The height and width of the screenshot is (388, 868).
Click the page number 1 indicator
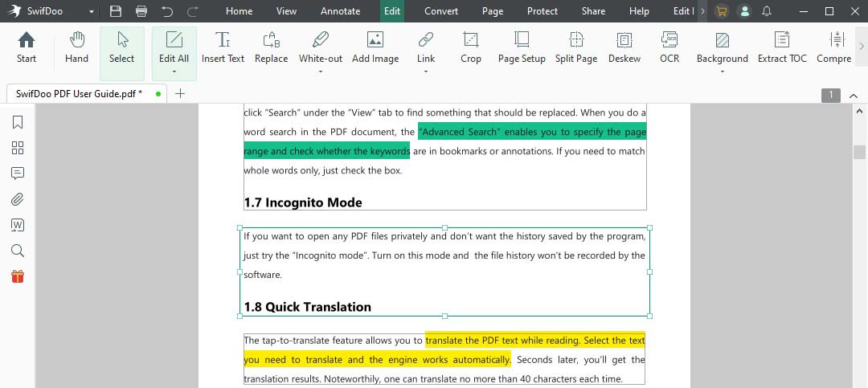point(830,96)
